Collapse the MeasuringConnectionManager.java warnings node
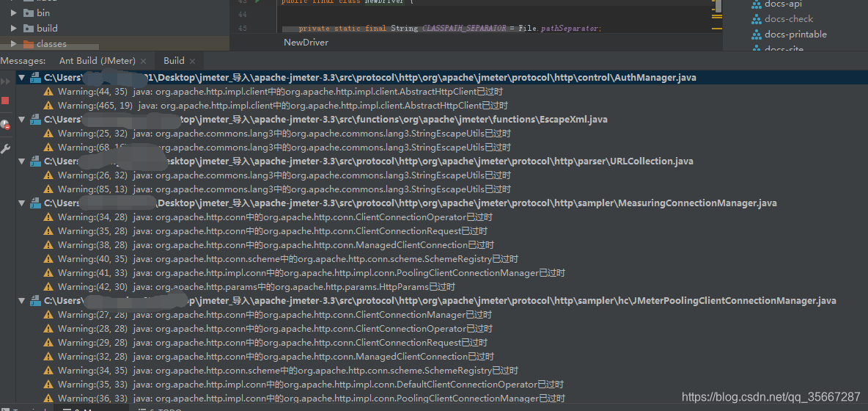This screenshot has width=868, height=411. click(x=21, y=203)
